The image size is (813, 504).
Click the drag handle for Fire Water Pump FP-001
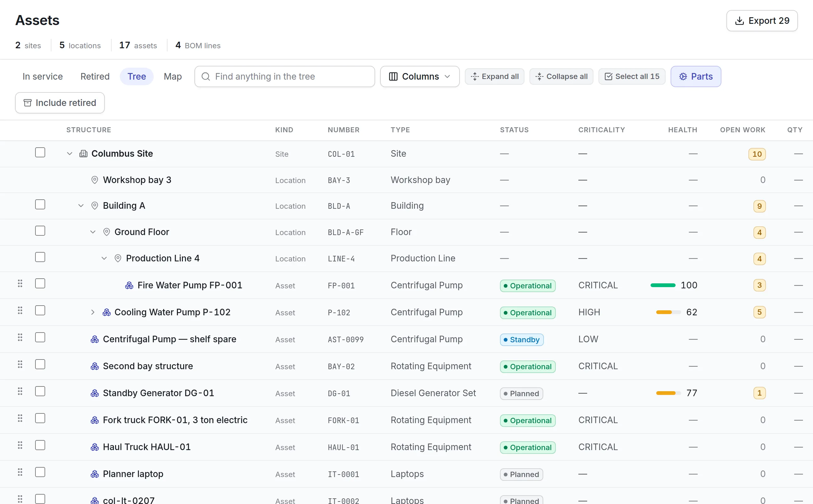coord(20,283)
